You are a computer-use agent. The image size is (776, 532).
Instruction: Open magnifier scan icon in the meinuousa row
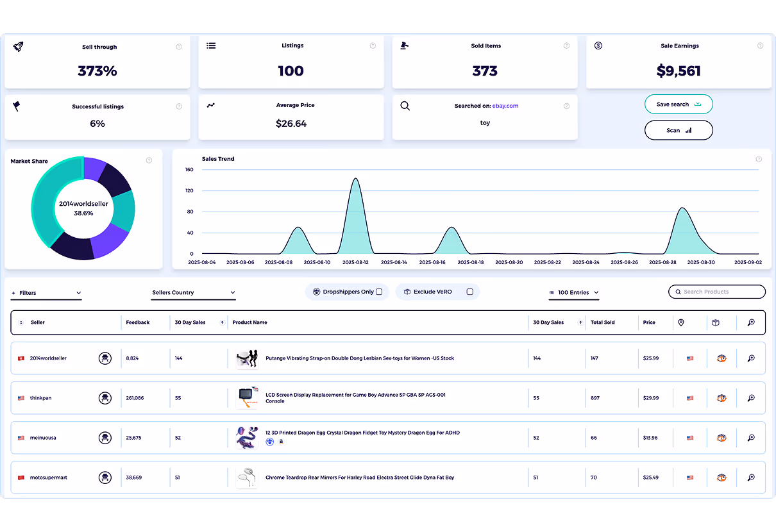[751, 438]
